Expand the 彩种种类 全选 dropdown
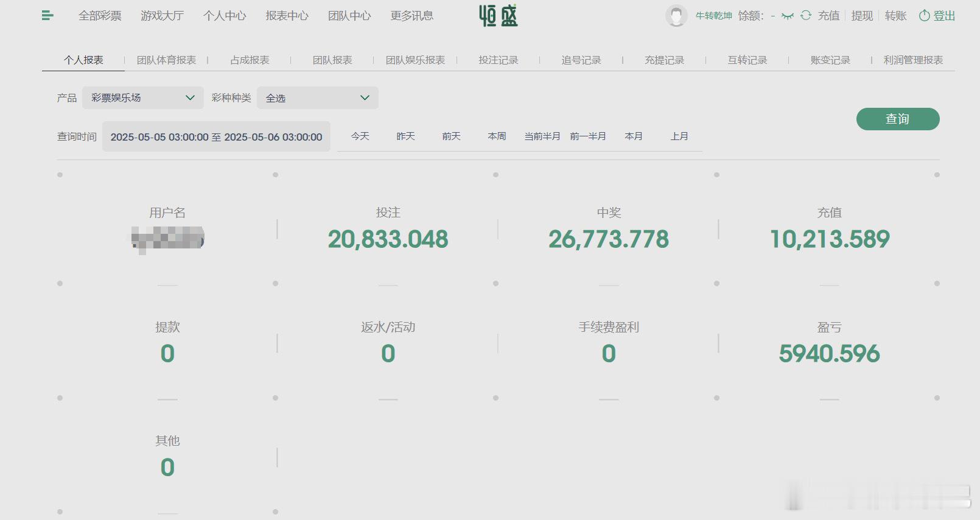Image resolution: width=980 pixels, height=520 pixels. point(318,97)
